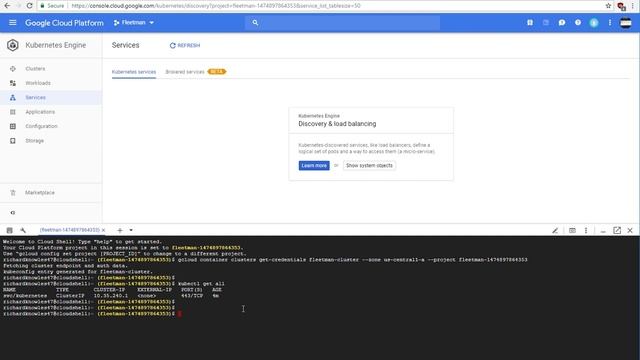Open Cloud Shell in a new window
The width and height of the screenshot is (640, 360).
click(x=617, y=231)
